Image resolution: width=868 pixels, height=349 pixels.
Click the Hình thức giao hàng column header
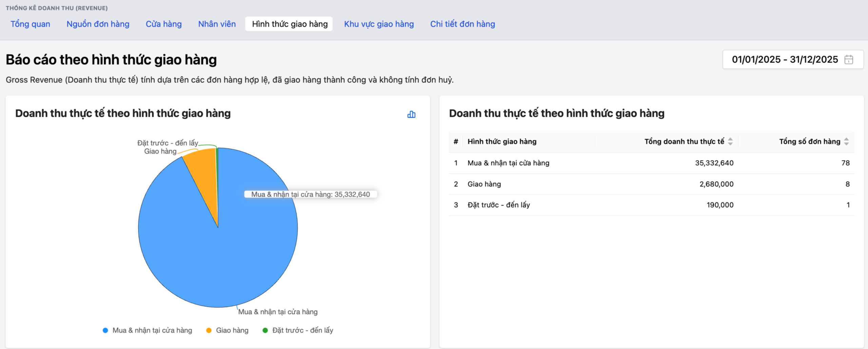(x=502, y=142)
